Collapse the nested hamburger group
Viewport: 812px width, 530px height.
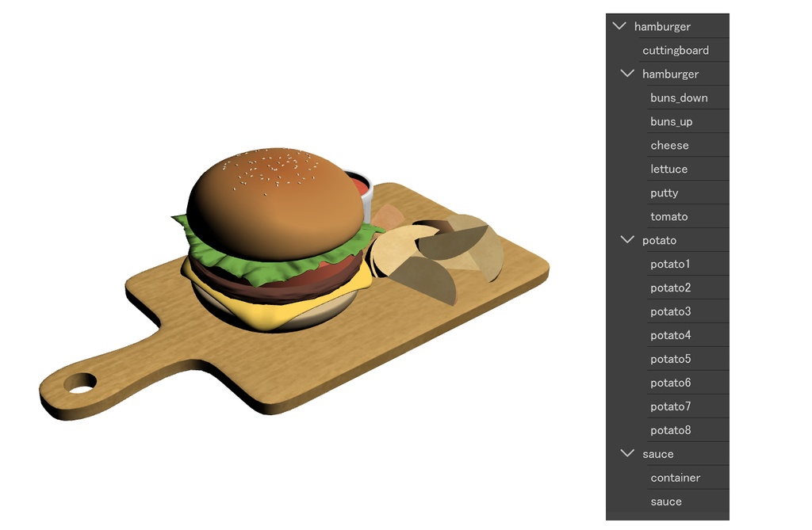point(626,73)
